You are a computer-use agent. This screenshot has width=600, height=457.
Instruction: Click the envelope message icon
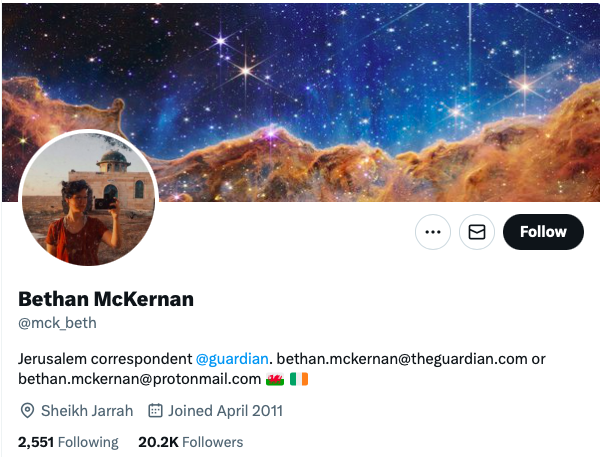(477, 232)
